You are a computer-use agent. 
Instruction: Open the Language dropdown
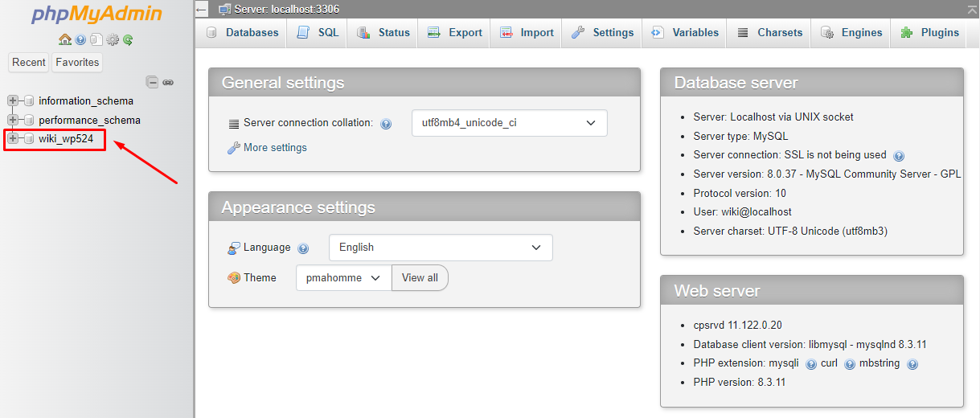pyautogui.click(x=441, y=248)
